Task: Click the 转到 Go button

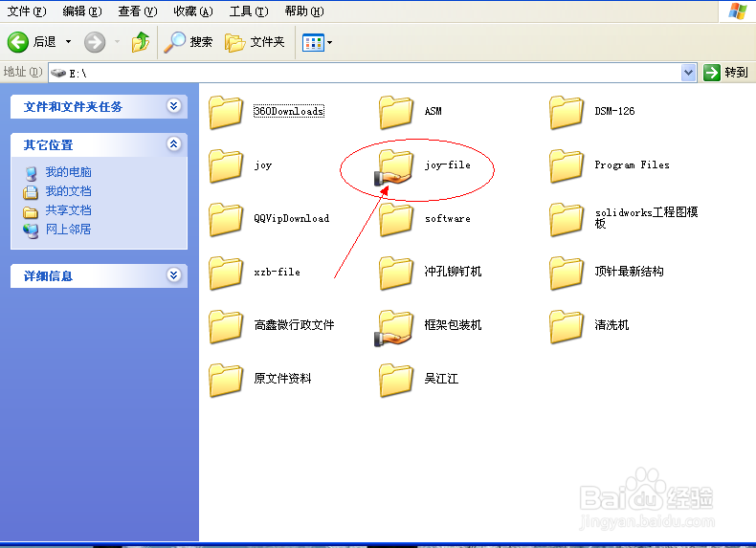Action: pyautogui.click(x=725, y=73)
